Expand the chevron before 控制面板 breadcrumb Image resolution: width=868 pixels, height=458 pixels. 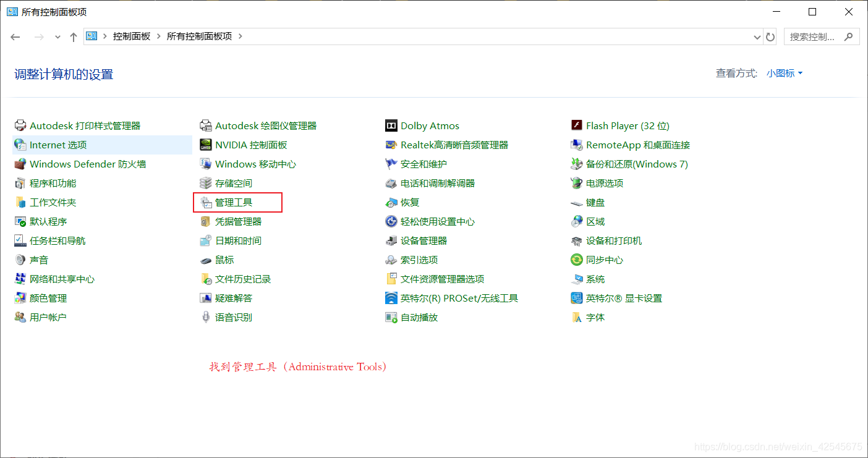click(x=105, y=36)
